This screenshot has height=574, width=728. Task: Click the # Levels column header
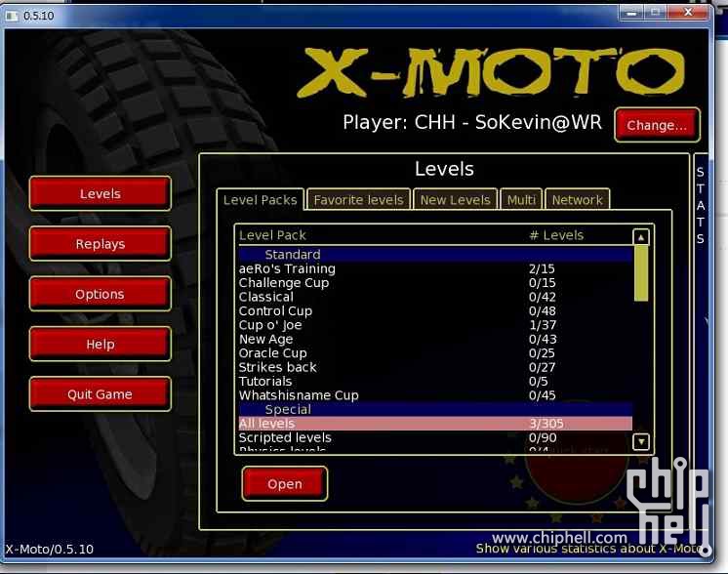click(x=556, y=235)
